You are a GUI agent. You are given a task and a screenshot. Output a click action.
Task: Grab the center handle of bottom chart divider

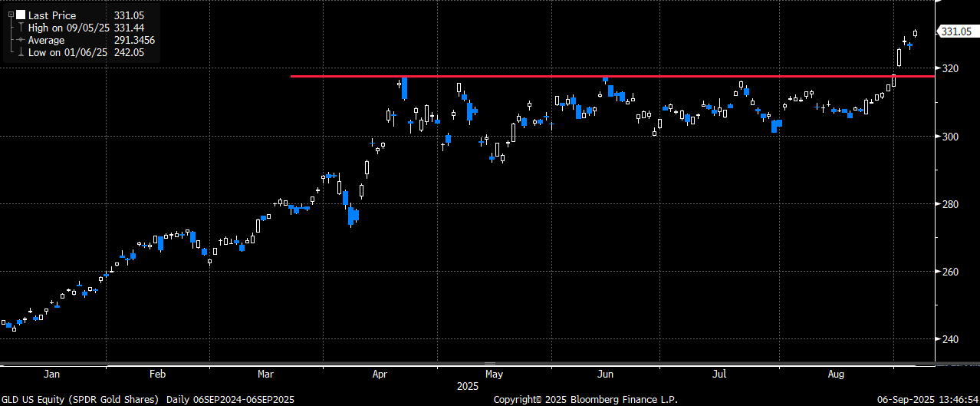tap(490, 363)
